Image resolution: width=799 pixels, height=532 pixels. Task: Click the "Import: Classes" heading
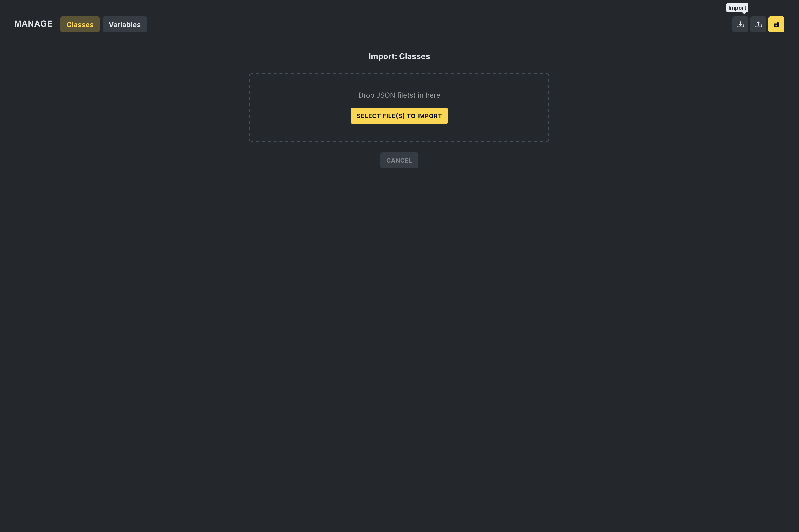pyautogui.click(x=399, y=56)
